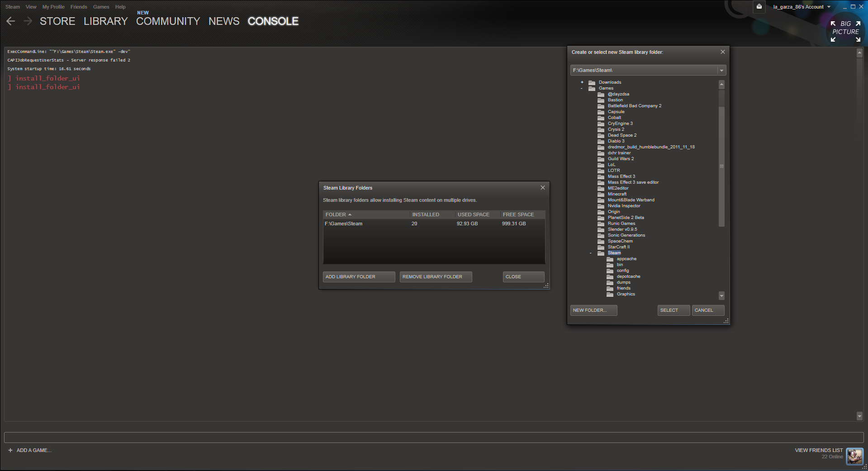The image size is (868, 471).
Task: Click the Diablo 3 folder icon
Action: [x=601, y=141]
